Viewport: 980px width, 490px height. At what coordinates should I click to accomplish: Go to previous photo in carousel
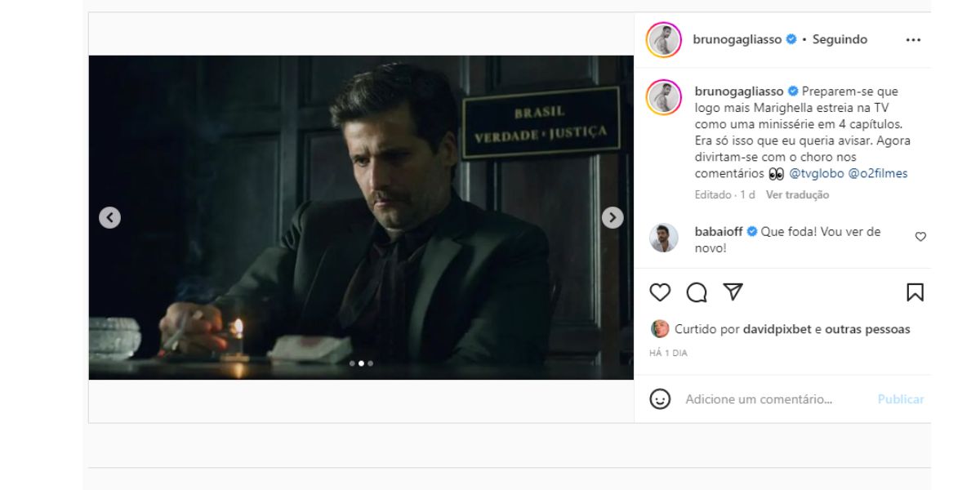coord(109,218)
